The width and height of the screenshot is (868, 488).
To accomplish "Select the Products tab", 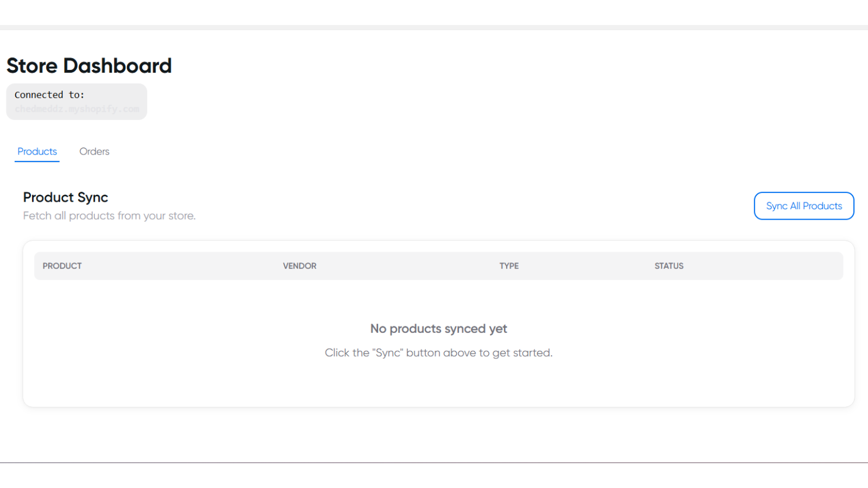I will [x=37, y=151].
